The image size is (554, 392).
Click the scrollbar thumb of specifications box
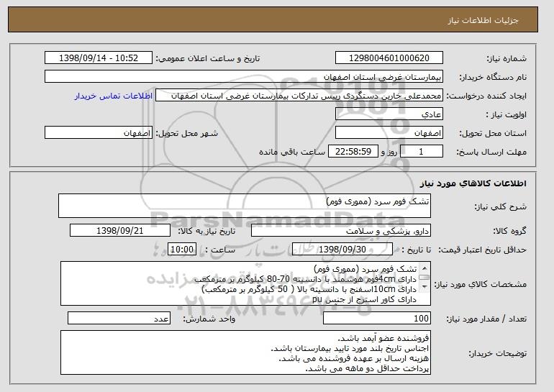tap(424, 278)
